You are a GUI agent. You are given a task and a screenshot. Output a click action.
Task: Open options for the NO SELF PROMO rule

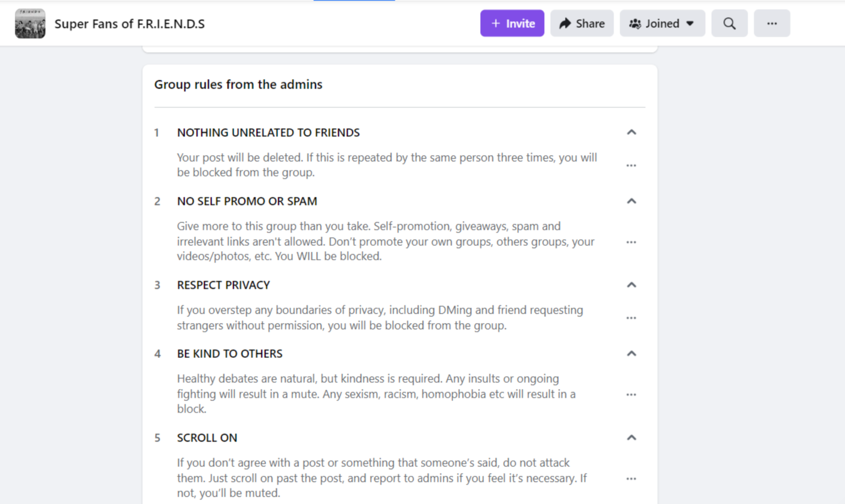(x=631, y=242)
